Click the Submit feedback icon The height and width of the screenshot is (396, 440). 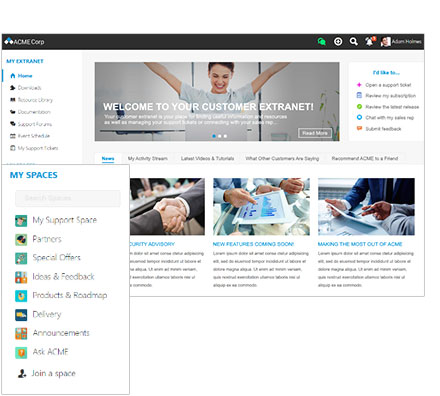point(359,128)
